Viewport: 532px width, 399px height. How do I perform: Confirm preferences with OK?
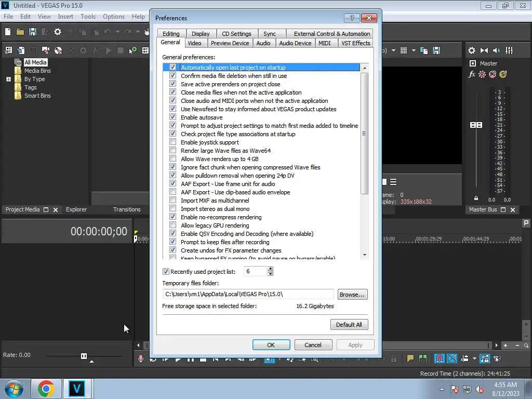pos(271,345)
